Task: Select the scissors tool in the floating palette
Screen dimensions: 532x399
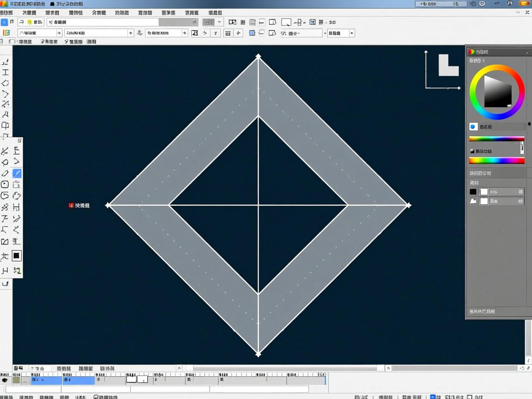Action: (5, 151)
